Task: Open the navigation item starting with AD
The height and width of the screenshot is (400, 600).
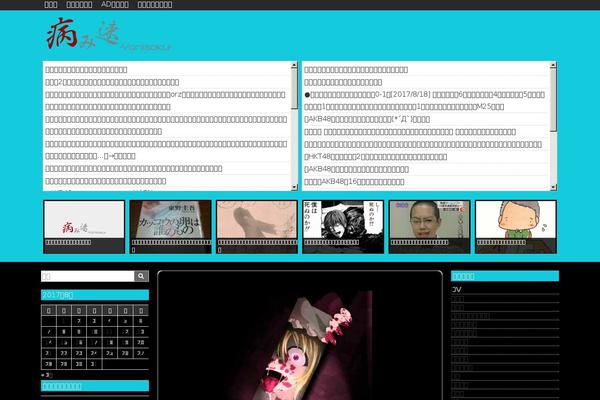Action: pyautogui.click(x=115, y=5)
